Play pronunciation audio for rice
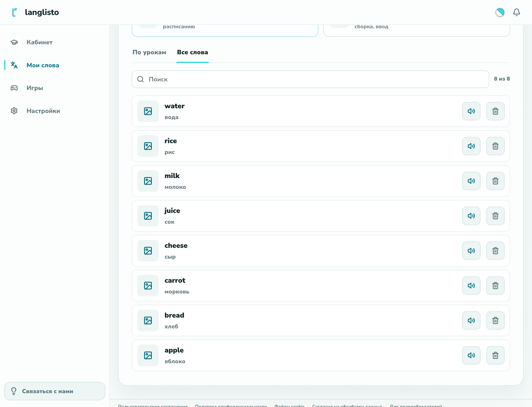Image resolution: width=532 pixels, height=407 pixels. 471,146
